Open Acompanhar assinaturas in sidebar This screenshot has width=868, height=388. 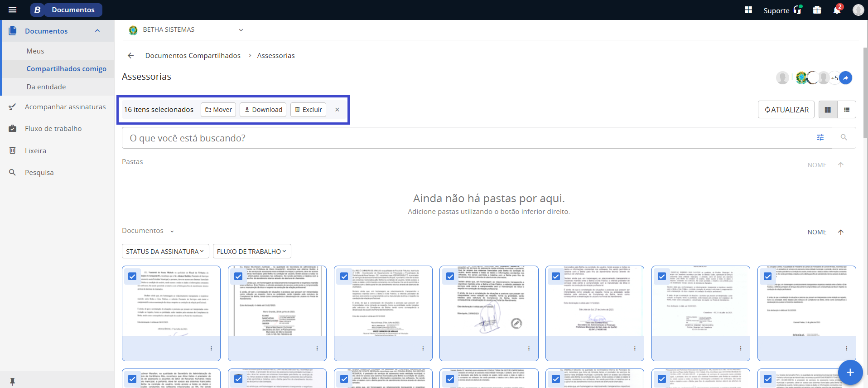pyautogui.click(x=65, y=107)
